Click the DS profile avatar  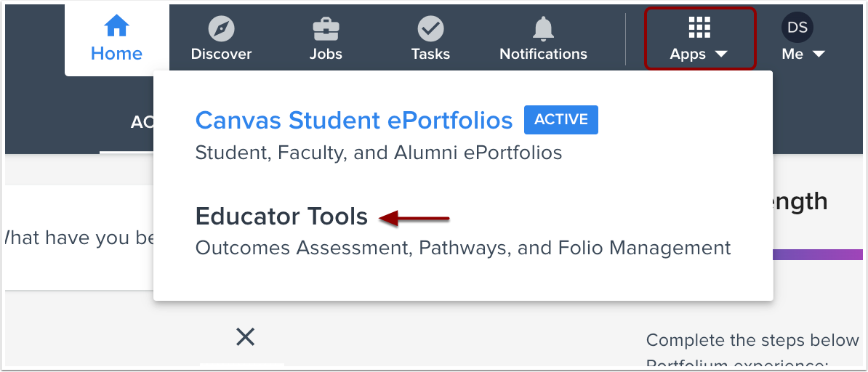(x=797, y=28)
